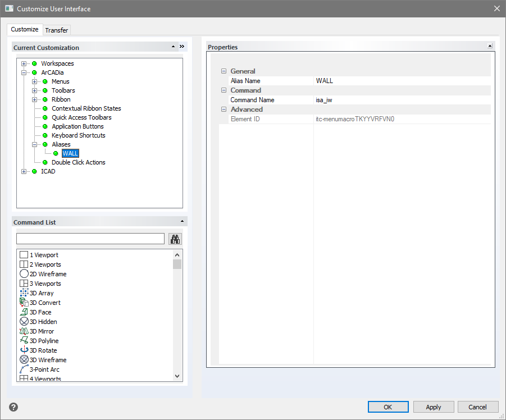Select the ICAD tree item label
The width and height of the screenshot is (506, 420).
tap(48, 172)
